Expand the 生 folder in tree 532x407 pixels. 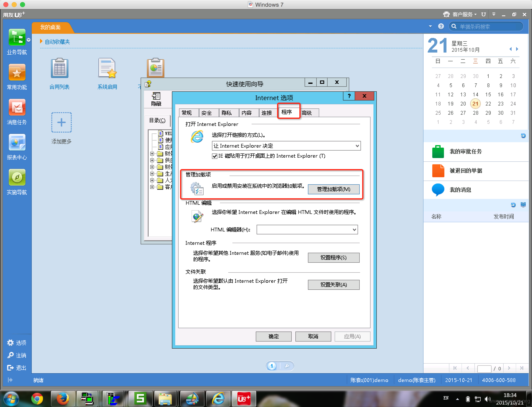point(152,174)
